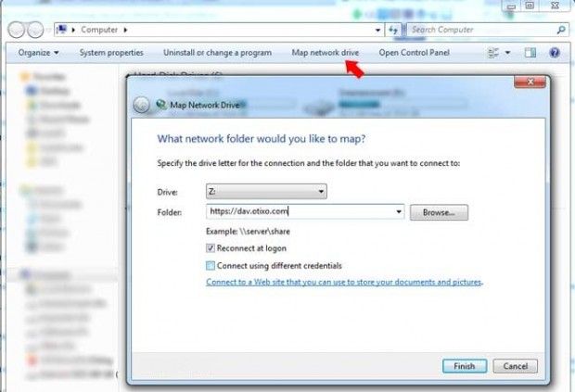Click the Finish button

click(x=465, y=366)
